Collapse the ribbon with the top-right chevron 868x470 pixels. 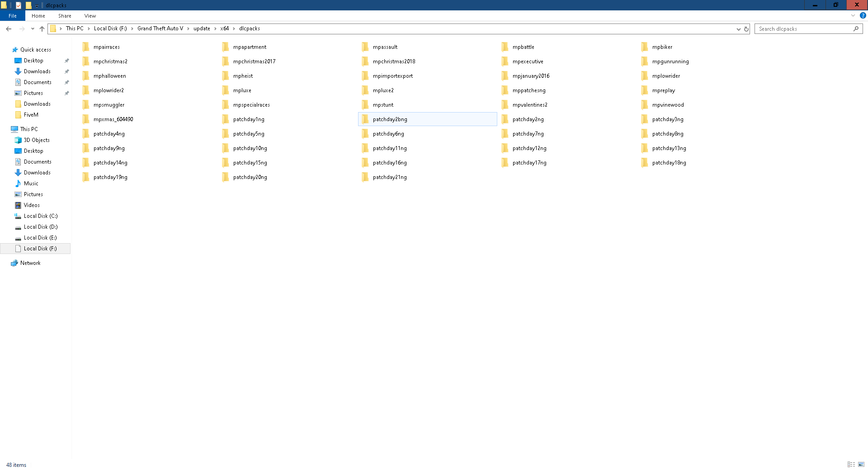click(x=853, y=15)
